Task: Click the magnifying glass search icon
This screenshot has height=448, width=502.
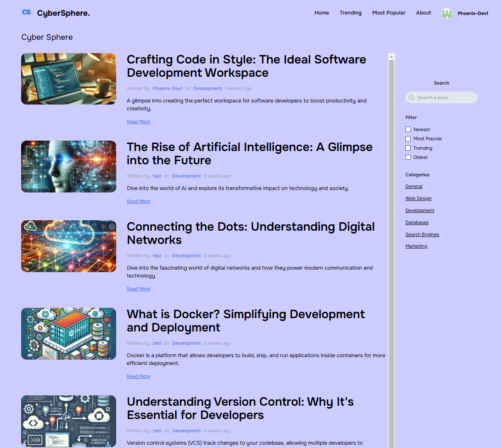Action: click(x=411, y=97)
